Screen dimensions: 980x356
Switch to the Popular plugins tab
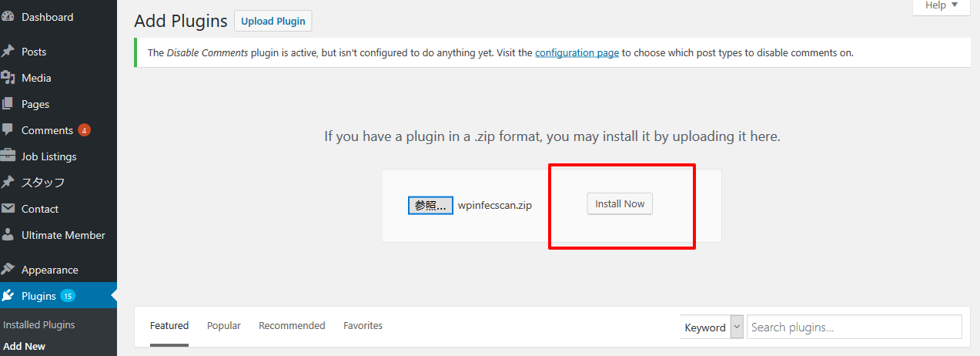(223, 326)
